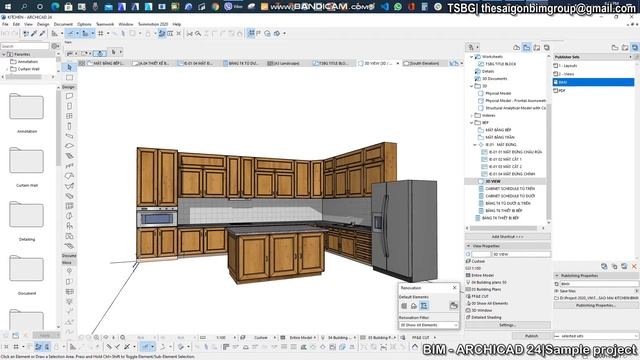Open the Help menu
This screenshot has width=640, height=360.
[176, 24]
